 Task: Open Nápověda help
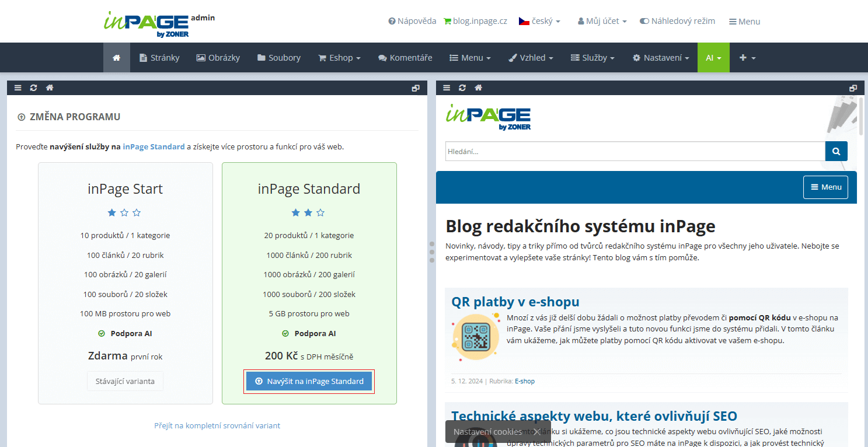point(412,21)
